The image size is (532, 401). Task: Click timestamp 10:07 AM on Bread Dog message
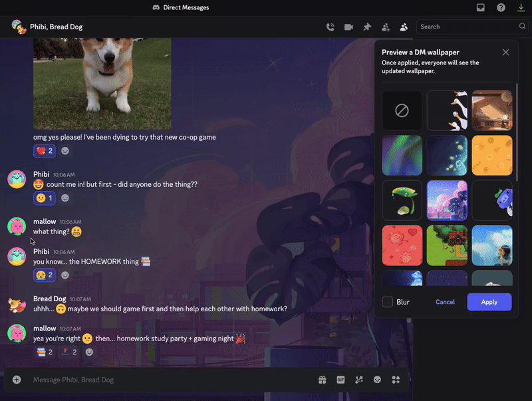tap(80, 299)
